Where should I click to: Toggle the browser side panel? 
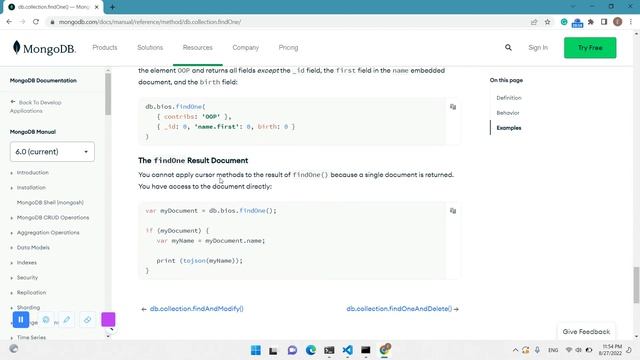click(604, 22)
